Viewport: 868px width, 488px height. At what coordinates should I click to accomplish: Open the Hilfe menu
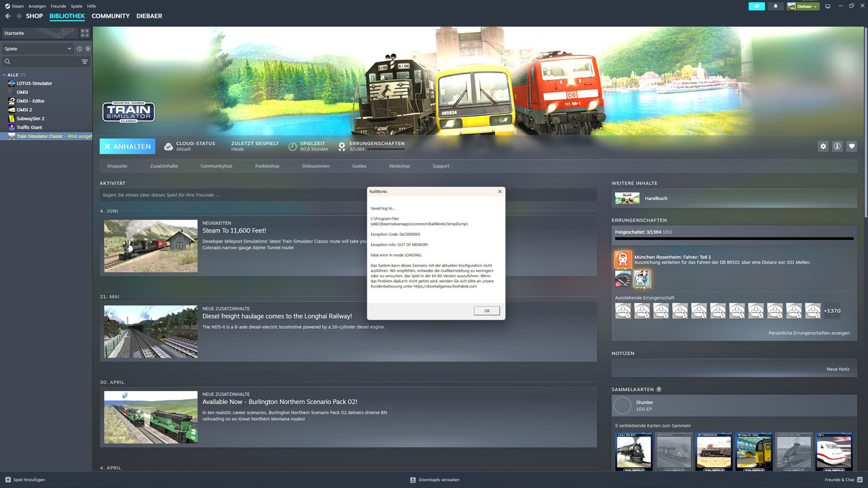coord(92,6)
